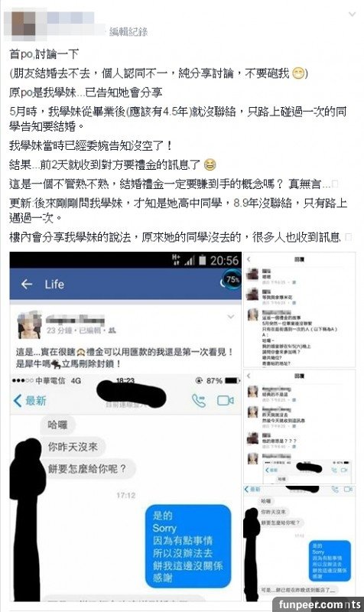The width and height of the screenshot is (364, 612).
Task: Tap the blue Sorry message bubble
Action: (188, 546)
